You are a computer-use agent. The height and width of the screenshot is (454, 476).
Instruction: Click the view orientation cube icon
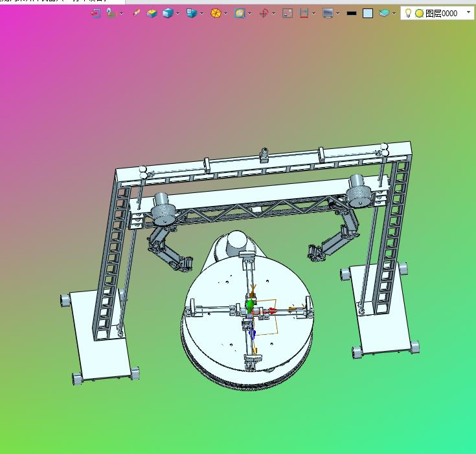click(192, 13)
